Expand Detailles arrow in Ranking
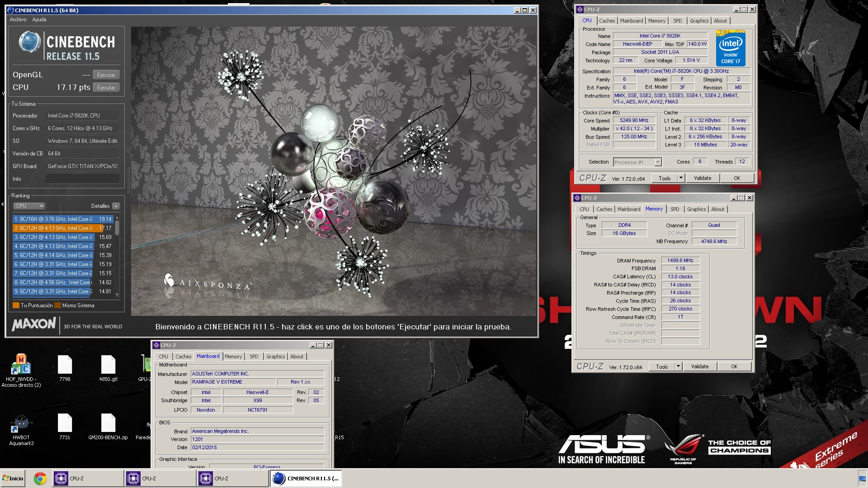Viewport: 868px width, 488px height. click(116, 206)
